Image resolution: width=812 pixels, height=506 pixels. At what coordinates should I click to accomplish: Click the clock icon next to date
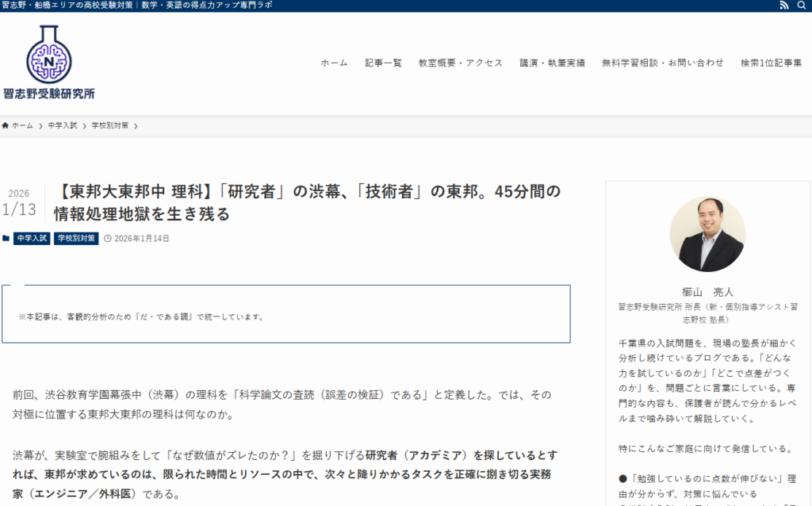click(x=108, y=238)
